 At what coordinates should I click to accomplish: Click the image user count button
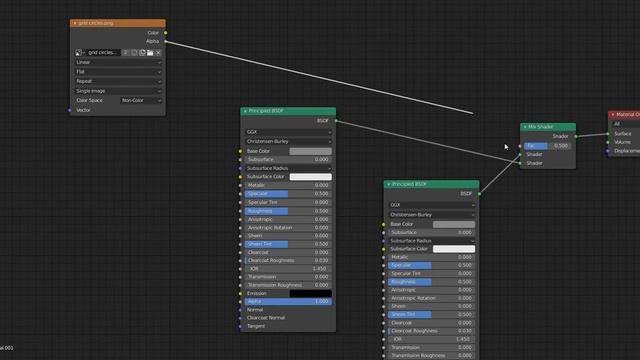point(125,53)
